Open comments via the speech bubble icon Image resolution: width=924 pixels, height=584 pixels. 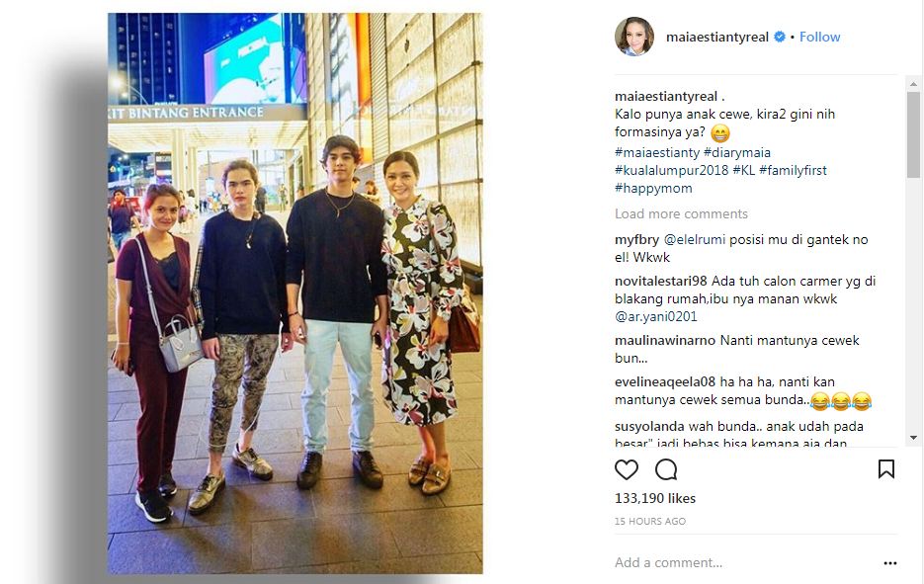[x=666, y=469]
